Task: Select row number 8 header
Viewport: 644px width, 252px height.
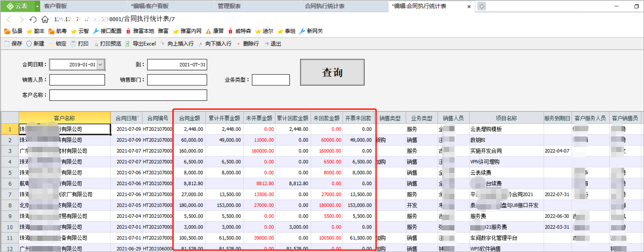Action: (10, 205)
